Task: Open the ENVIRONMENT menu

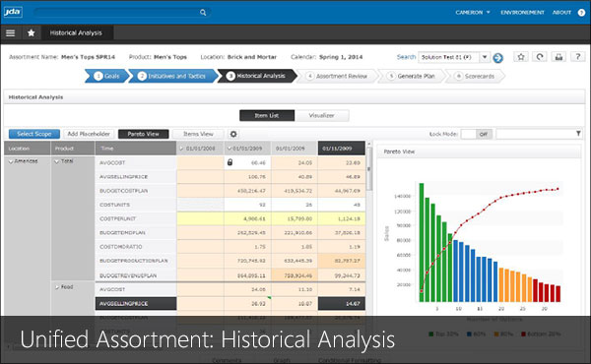Action: pyautogui.click(x=522, y=13)
